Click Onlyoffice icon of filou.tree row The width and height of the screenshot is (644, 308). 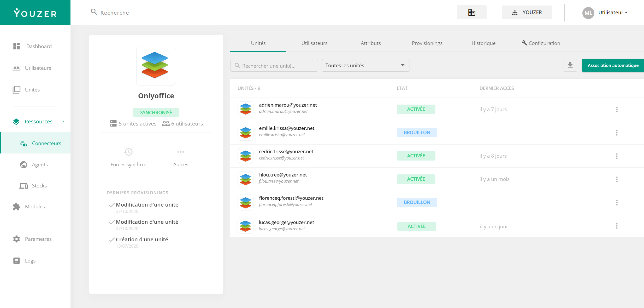click(245, 179)
